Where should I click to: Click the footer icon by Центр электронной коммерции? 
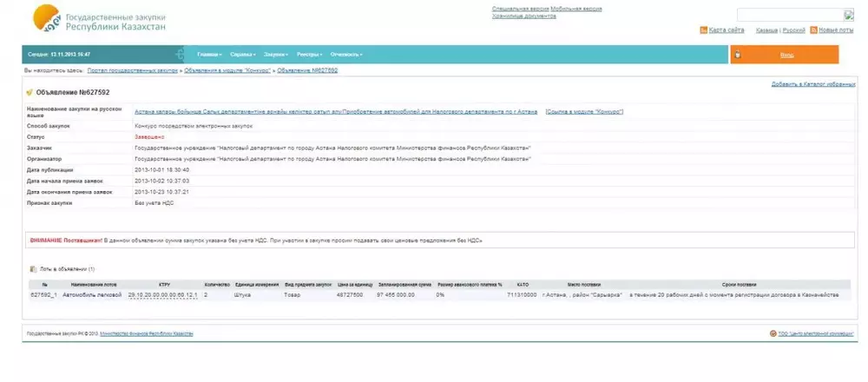(773, 333)
